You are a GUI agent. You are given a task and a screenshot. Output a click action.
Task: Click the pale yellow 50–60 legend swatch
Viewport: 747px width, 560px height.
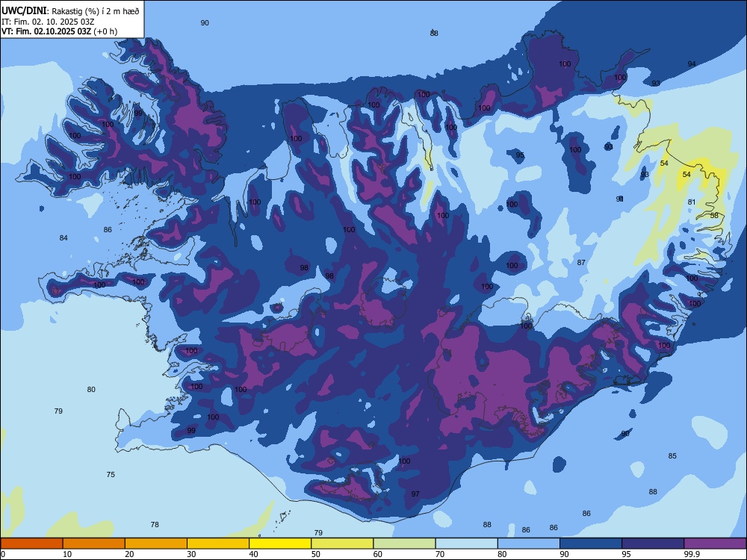342,544
